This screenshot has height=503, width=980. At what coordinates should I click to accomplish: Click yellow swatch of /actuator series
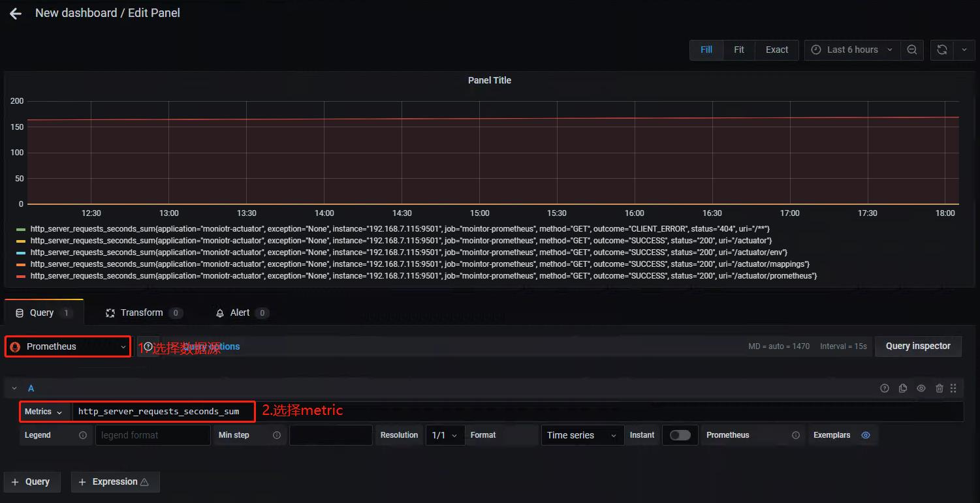[20, 241]
